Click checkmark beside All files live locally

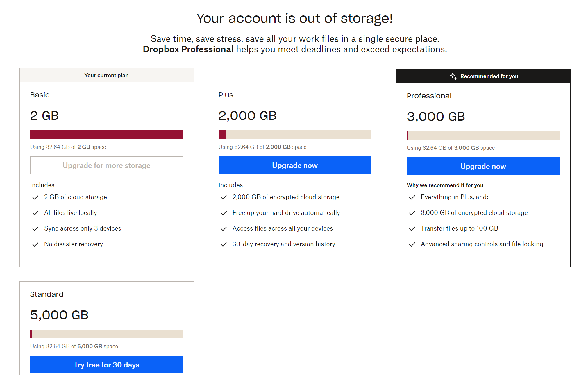click(35, 213)
